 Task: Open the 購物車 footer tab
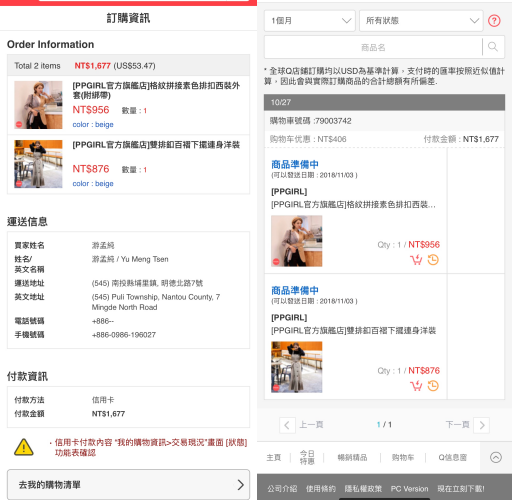click(x=403, y=457)
